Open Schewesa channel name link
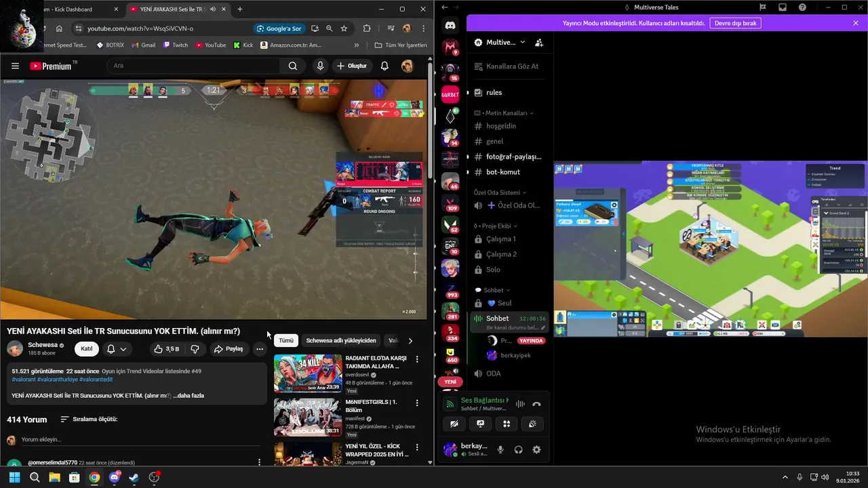Viewport: 868px width, 488px height. [43, 345]
